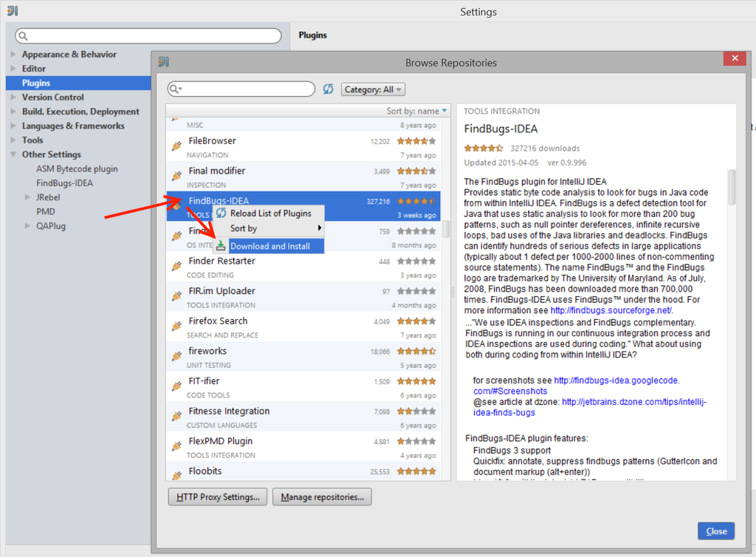Click the Firefox Search plugin plug icon
This screenshot has height=557, width=756.
click(x=177, y=326)
